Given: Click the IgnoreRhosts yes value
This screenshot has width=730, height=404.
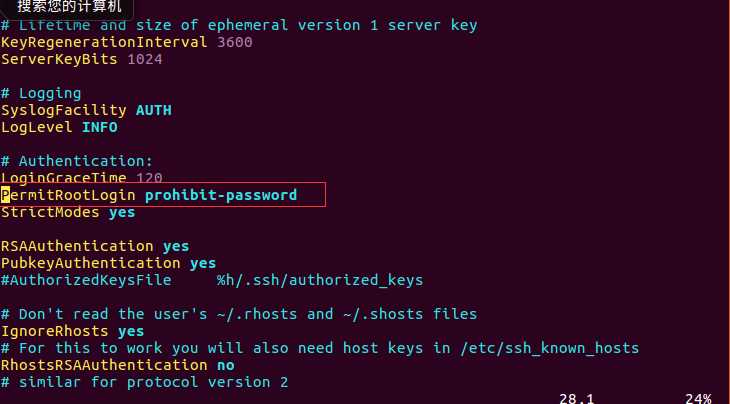Looking at the screenshot, I should (131, 331).
